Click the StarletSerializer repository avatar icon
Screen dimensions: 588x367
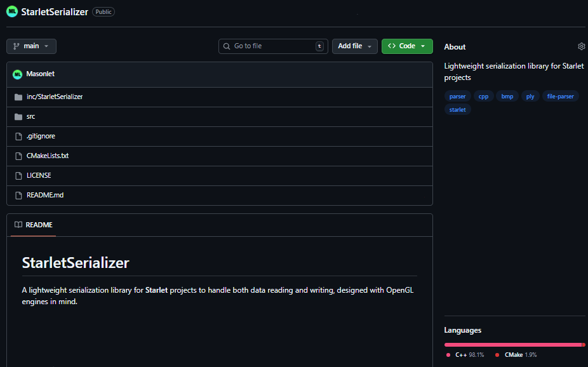coord(11,11)
